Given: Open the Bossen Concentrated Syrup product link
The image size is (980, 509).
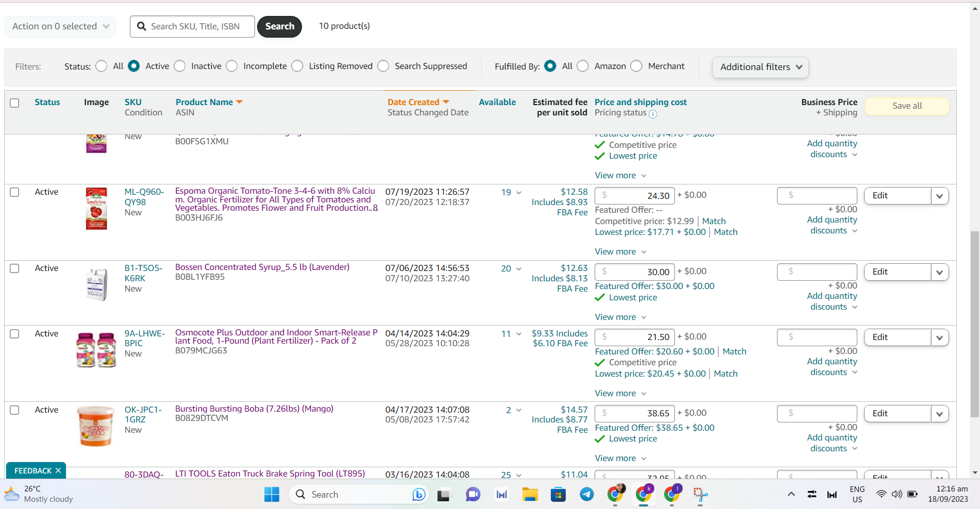Looking at the screenshot, I should pos(262,267).
